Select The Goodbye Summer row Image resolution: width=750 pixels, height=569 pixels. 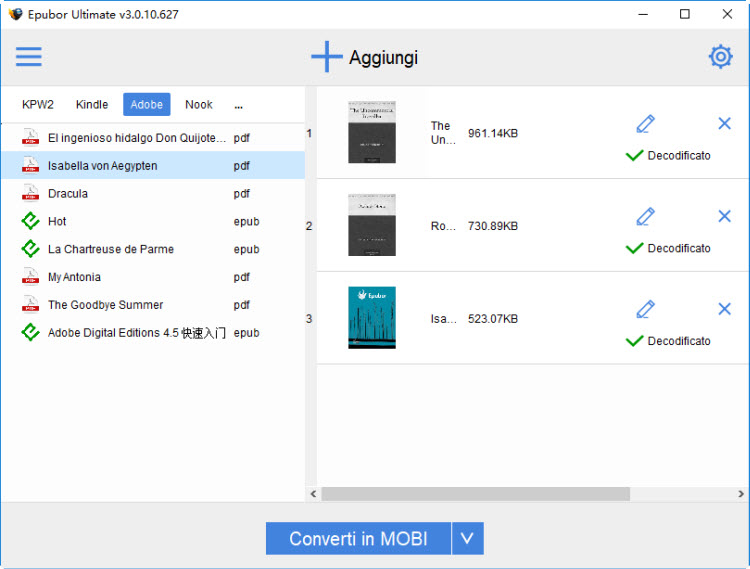pos(153,304)
